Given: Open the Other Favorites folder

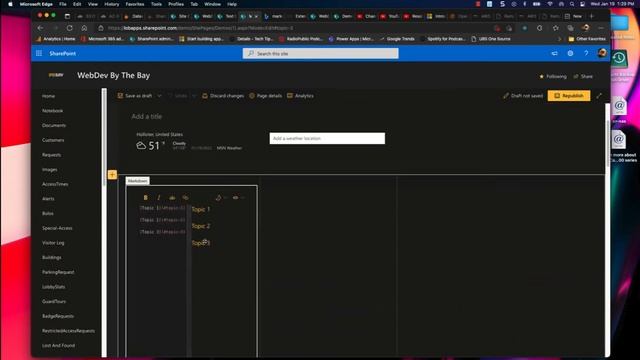Looking at the screenshot, I should pyautogui.click(x=587, y=39).
